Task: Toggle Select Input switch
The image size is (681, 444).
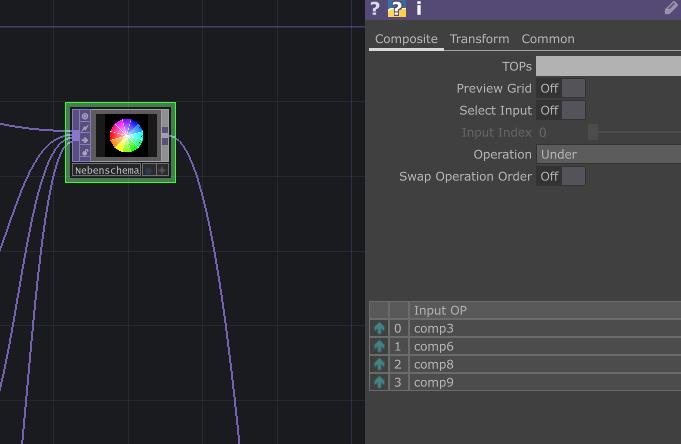Action: tap(561, 110)
